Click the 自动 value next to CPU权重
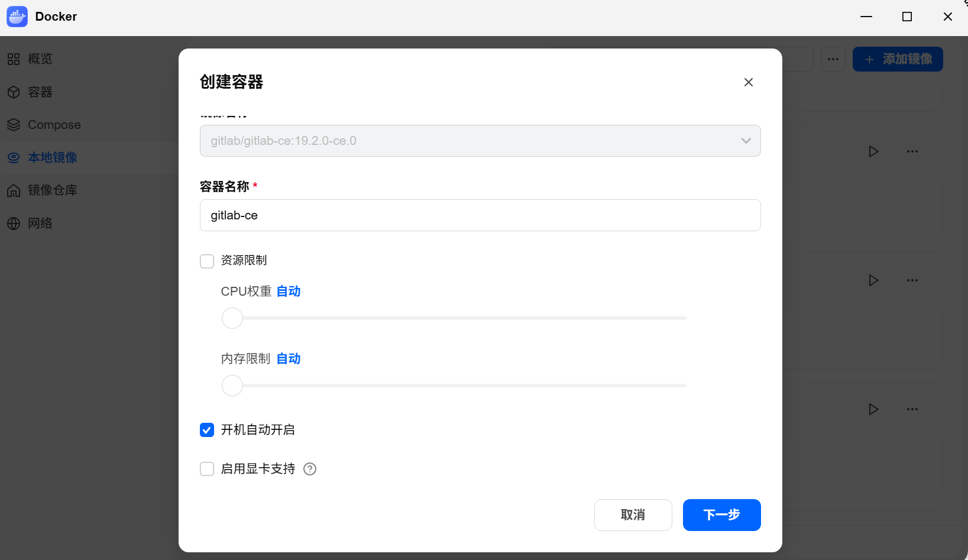This screenshot has height=560, width=968. pyautogui.click(x=289, y=292)
